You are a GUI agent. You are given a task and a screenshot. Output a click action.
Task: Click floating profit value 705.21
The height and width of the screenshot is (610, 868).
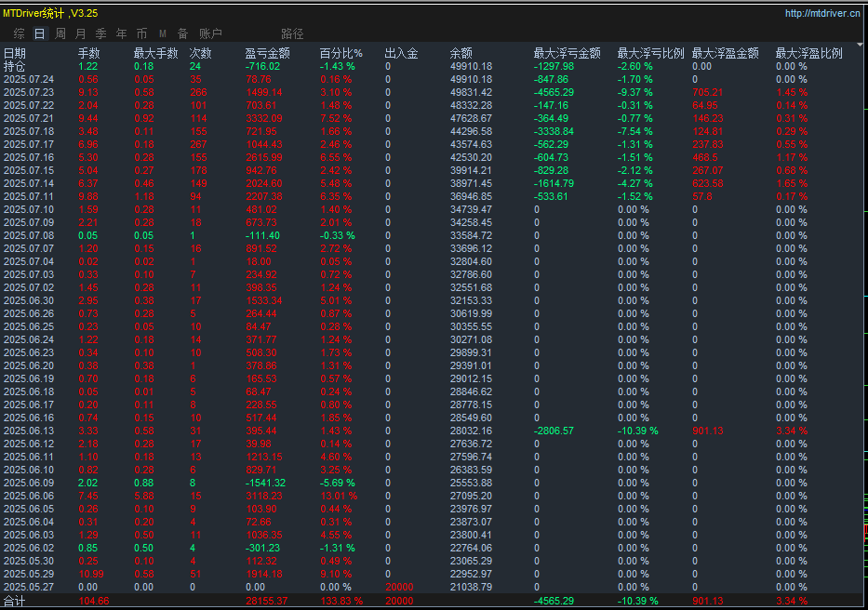pyautogui.click(x=708, y=92)
